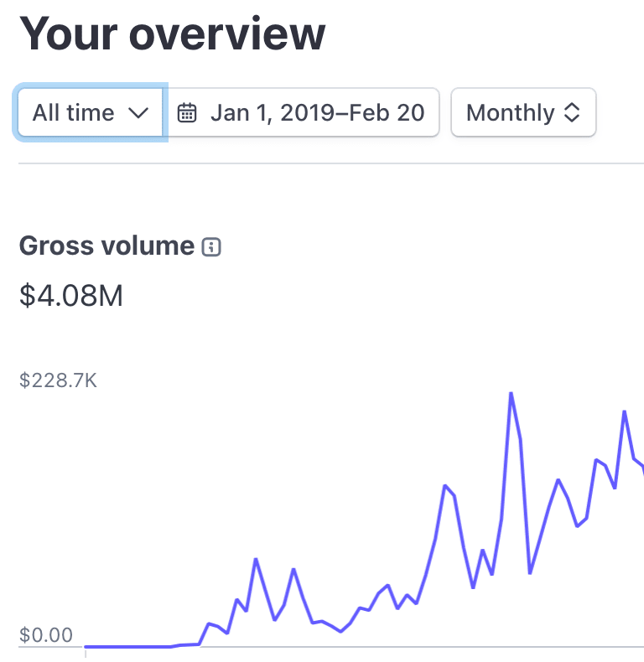The image size is (644, 662).
Task: Click the chart peak just before the tallest spike
Action: click(x=444, y=485)
